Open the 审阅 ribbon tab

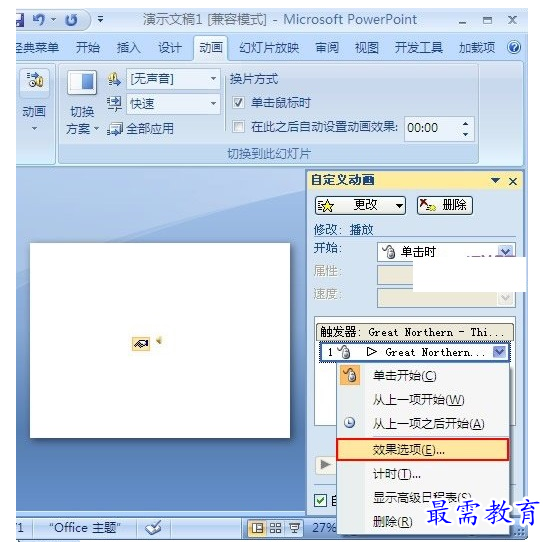click(327, 47)
